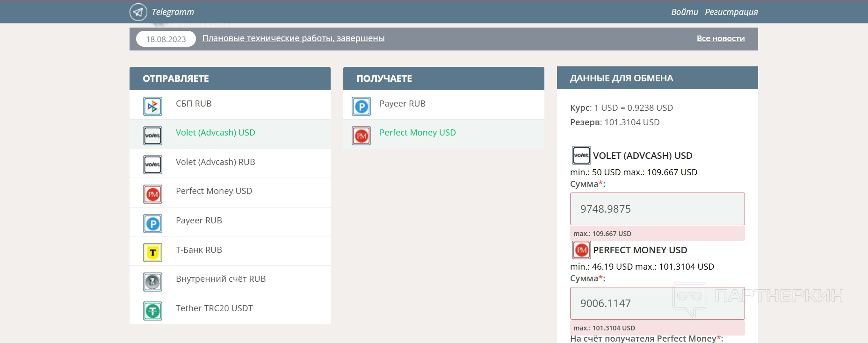Click the Внутренний счёт RUB icon

tap(152, 282)
